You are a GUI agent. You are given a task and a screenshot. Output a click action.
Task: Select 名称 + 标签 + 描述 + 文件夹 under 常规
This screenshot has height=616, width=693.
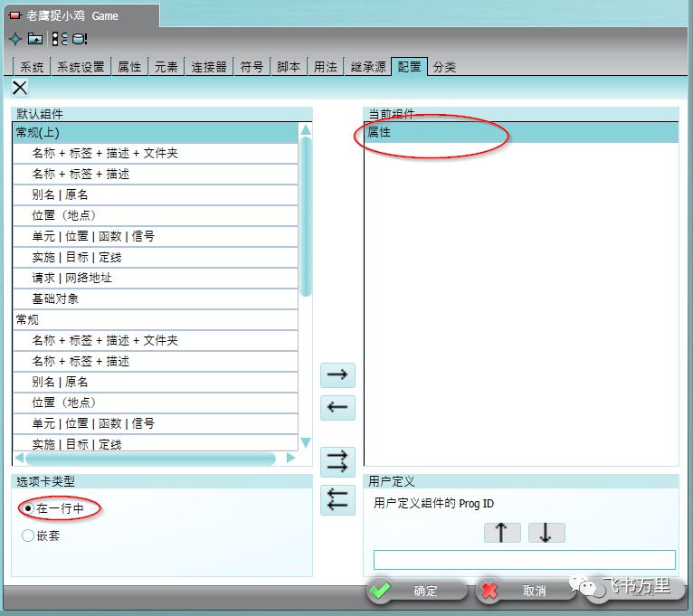pos(156,341)
